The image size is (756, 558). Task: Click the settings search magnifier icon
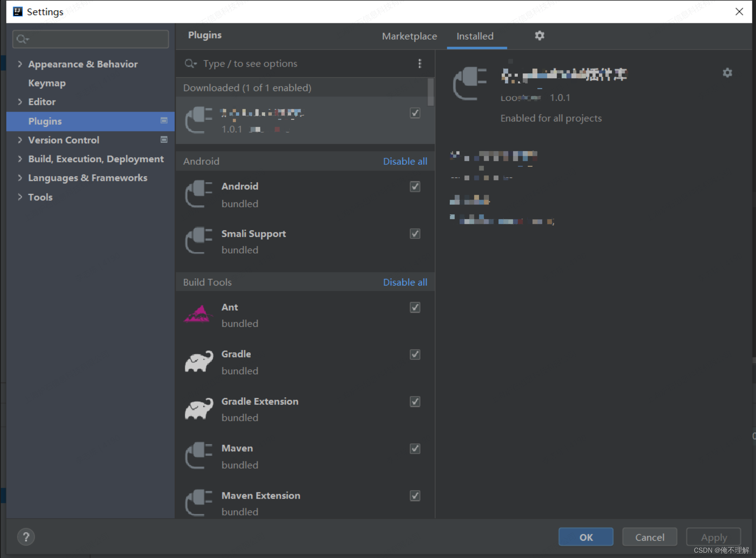click(x=23, y=39)
